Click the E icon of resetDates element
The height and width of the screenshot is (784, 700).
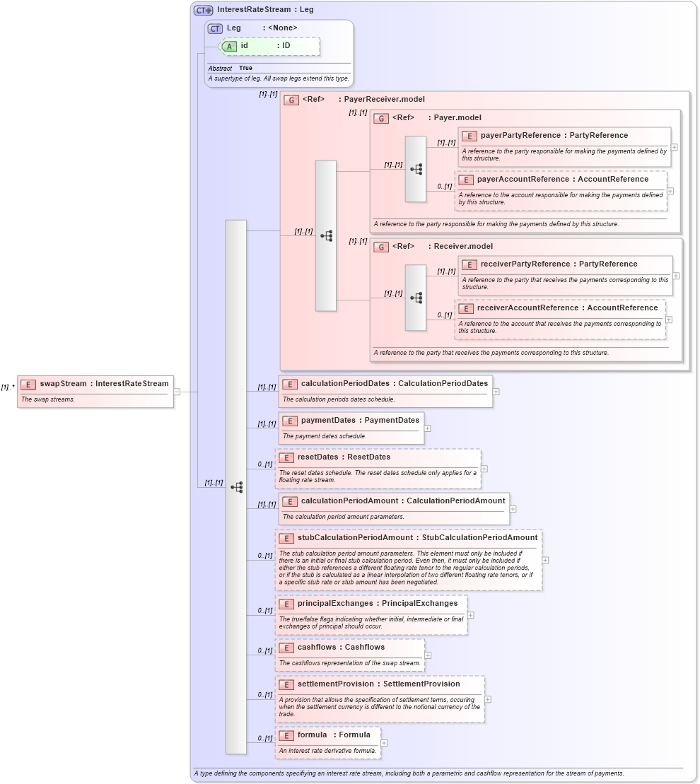click(286, 457)
